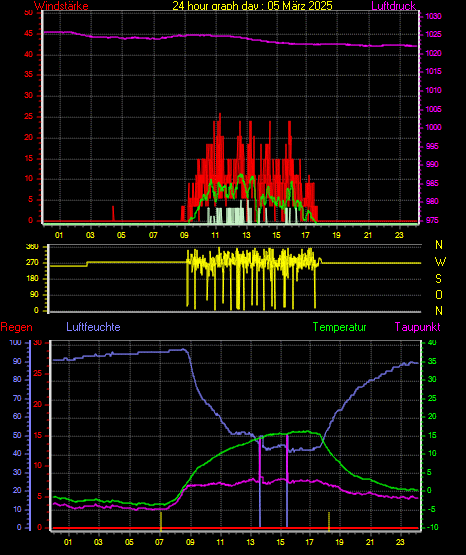Image resolution: width=466 pixels, height=555 pixels.
Task: Click the hour 23 tick on bottom chart
Action: (400, 542)
